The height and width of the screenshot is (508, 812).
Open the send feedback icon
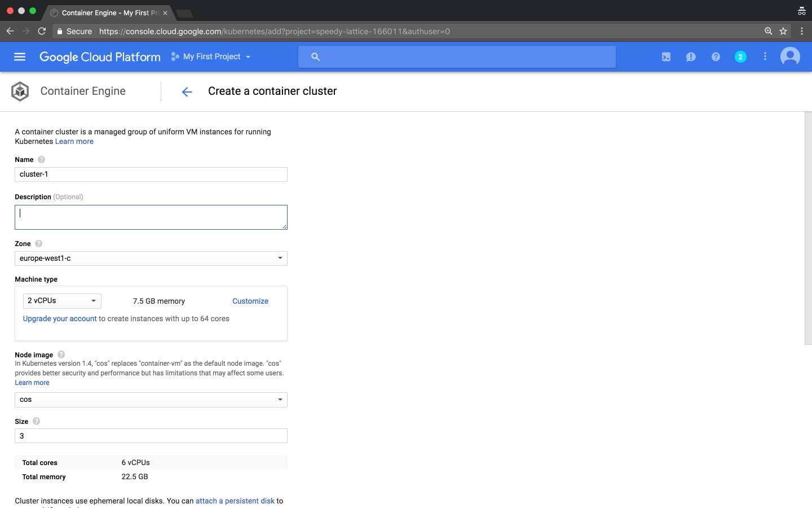(x=691, y=56)
